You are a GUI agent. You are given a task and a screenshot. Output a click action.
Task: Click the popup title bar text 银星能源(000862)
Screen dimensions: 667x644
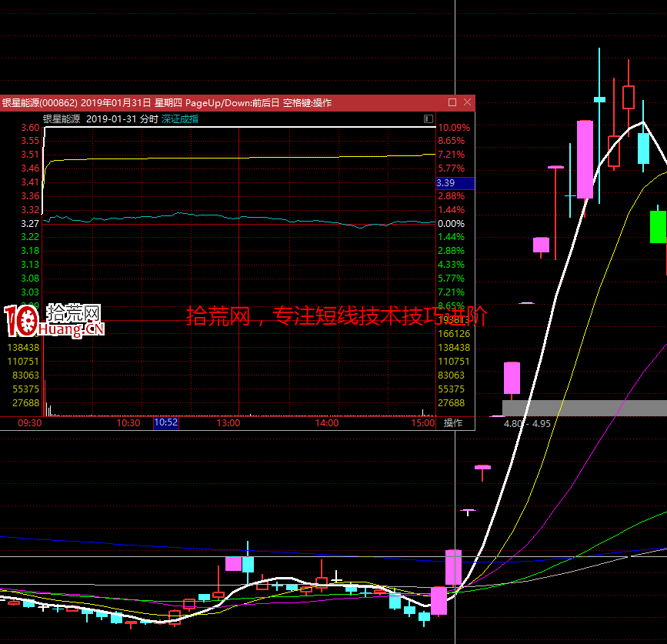pyautogui.click(x=40, y=102)
